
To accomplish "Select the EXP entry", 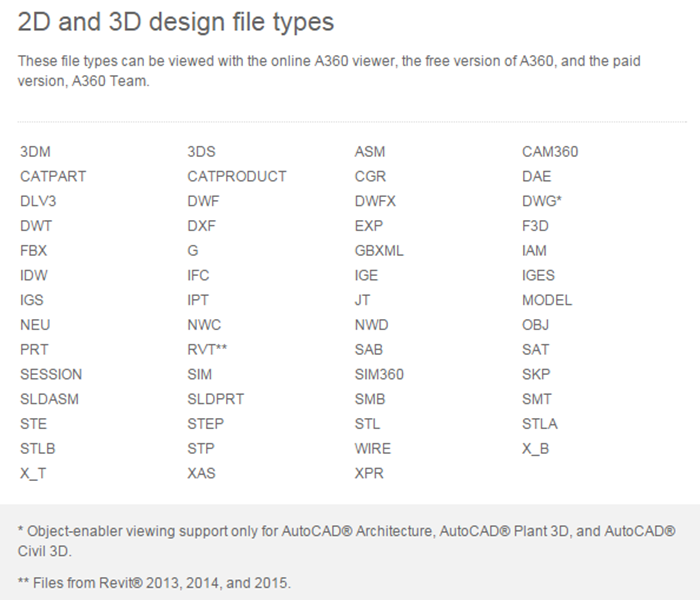I will 369,226.
